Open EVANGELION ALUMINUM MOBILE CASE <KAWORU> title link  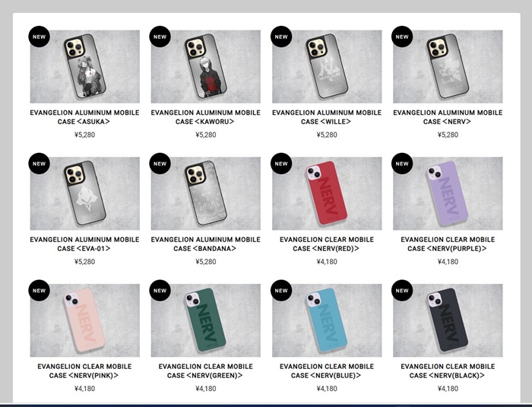(x=206, y=117)
